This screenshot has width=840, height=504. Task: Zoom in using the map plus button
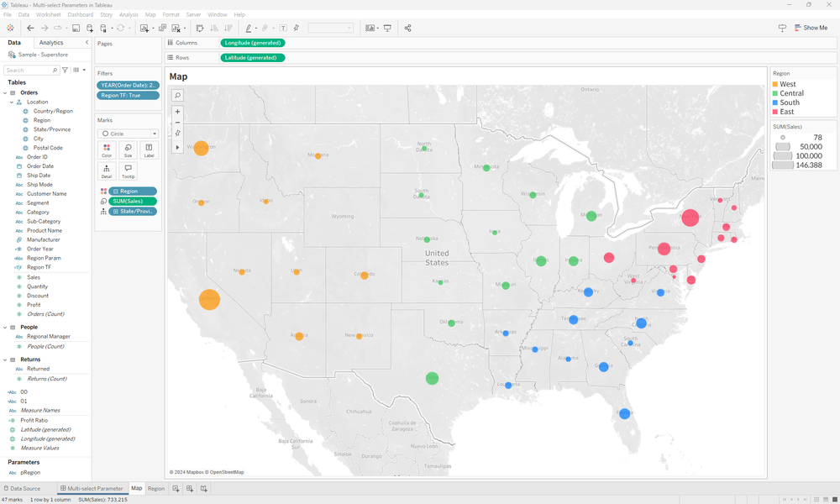point(177,112)
